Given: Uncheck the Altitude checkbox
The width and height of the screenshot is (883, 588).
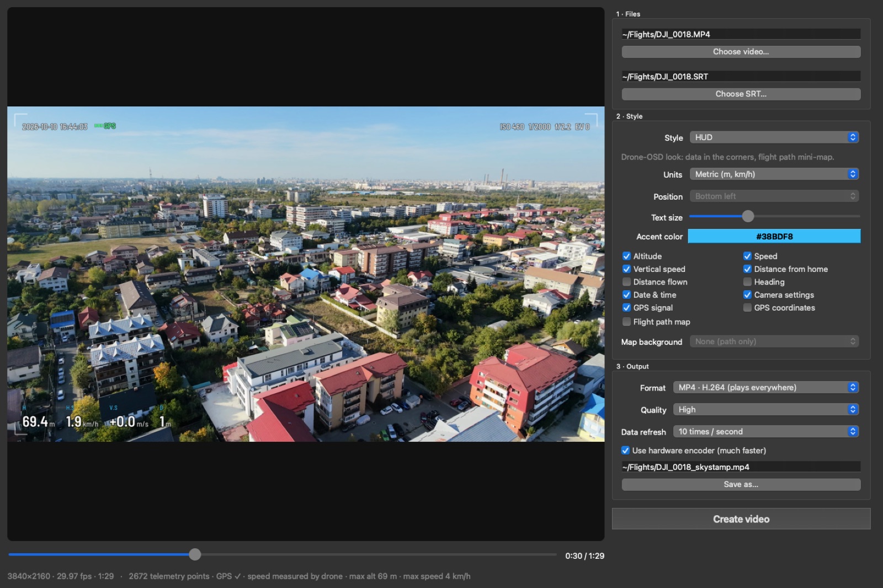Looking at the screenshot, I should point(626,256).
